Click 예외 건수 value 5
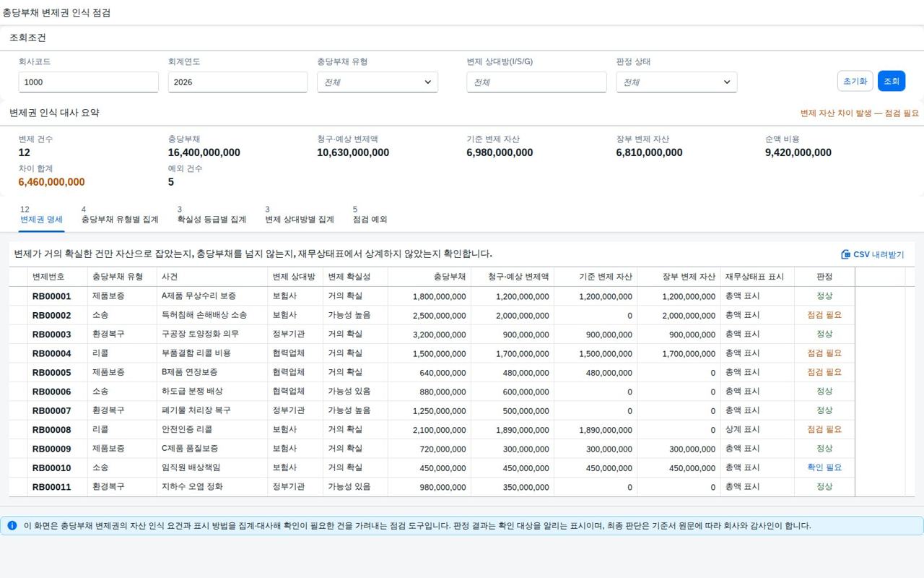Viewport: 924px width, 578px height. coord(171,182)
